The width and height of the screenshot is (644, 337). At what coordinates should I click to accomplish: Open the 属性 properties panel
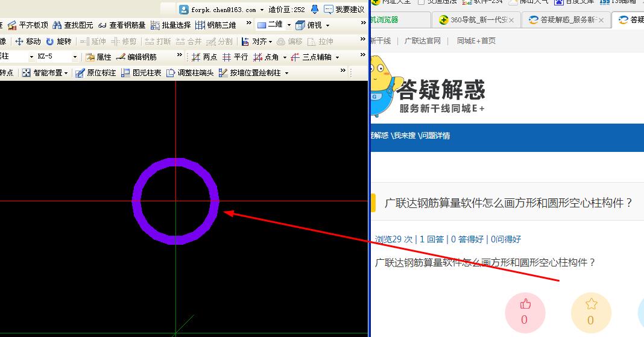[x=98, y=57]
